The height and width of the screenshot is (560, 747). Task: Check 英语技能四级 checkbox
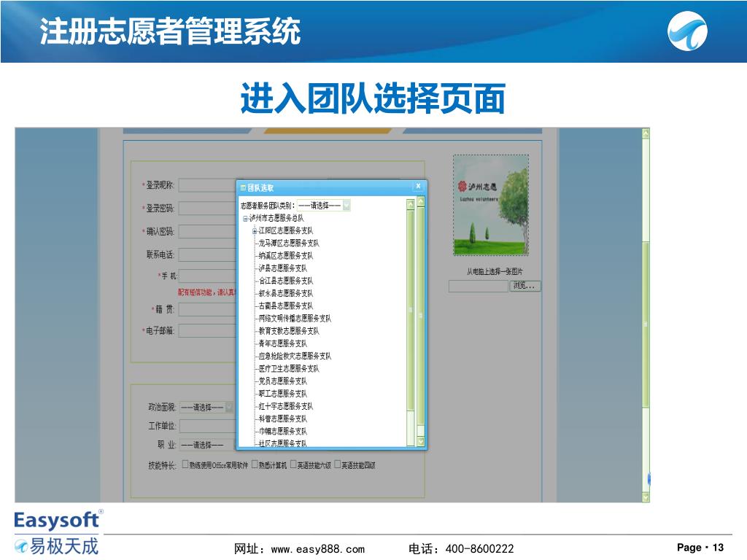pyautogui.click(x=338, y=464)
